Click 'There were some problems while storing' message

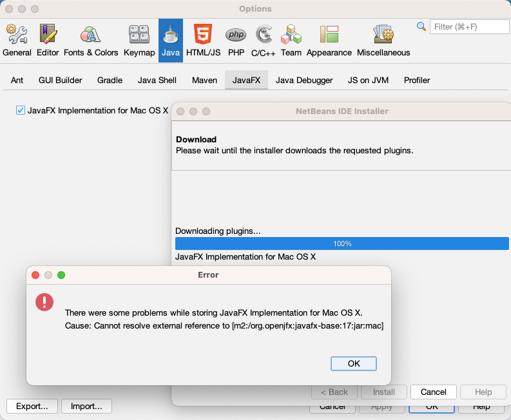pyautogui.click(x=214, y=313)
